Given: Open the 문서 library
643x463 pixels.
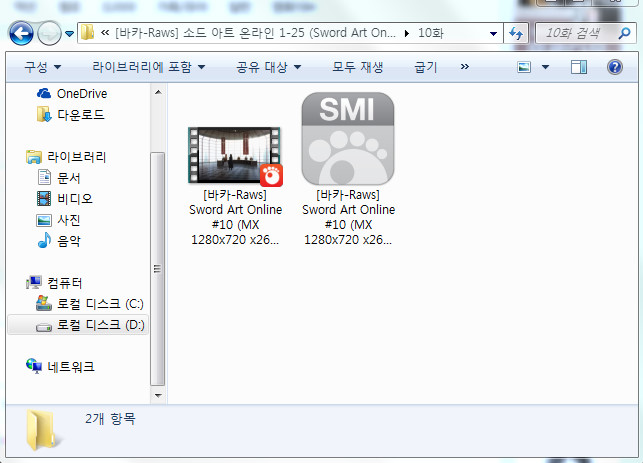Looking at the screenshot, I should click(x=68, y=178).
